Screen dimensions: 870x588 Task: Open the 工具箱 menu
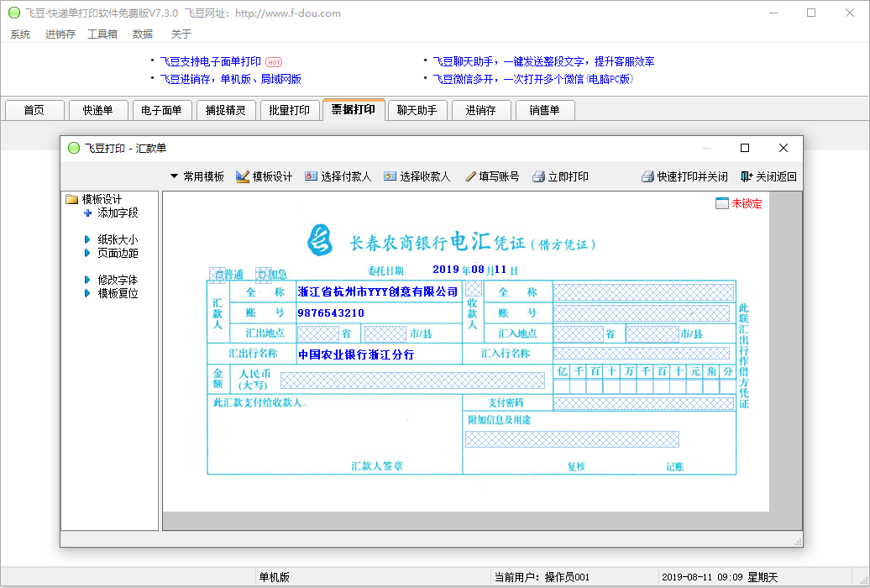point(102,34)
